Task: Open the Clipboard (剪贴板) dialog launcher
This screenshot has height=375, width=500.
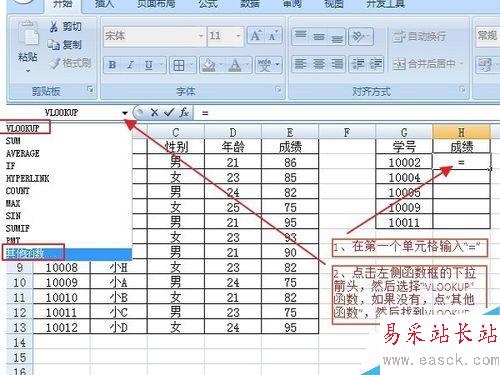Action: (90, 89)
